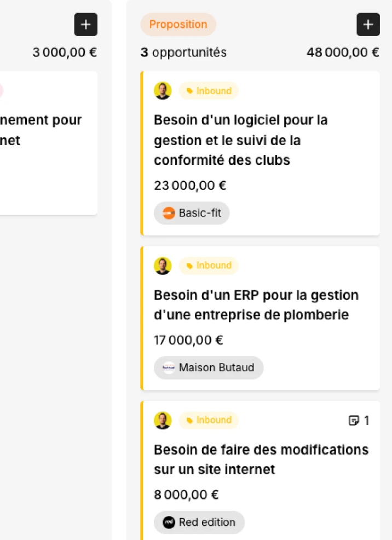Viewport: 392px width, 540px height.
Task: Click the Red edition company chip
Action: [x=199, y=522]
